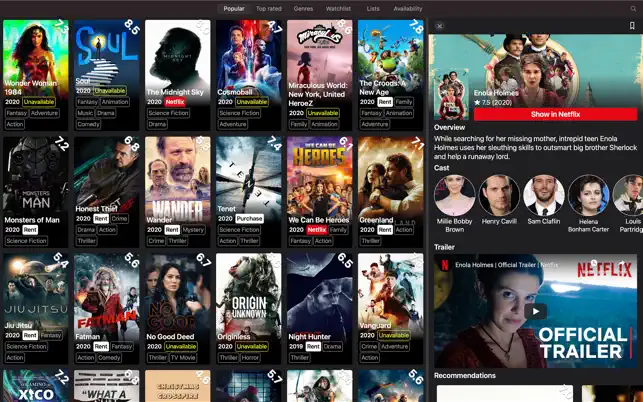Select Louis Partridge cast photo
This screenshot has height=402, width=643.
[628, 195]
